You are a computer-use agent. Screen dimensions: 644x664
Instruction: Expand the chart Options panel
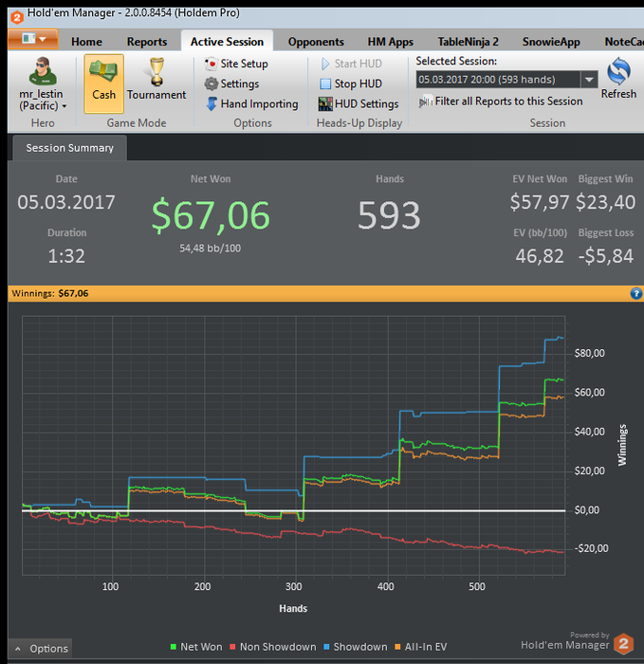point(41,648)
